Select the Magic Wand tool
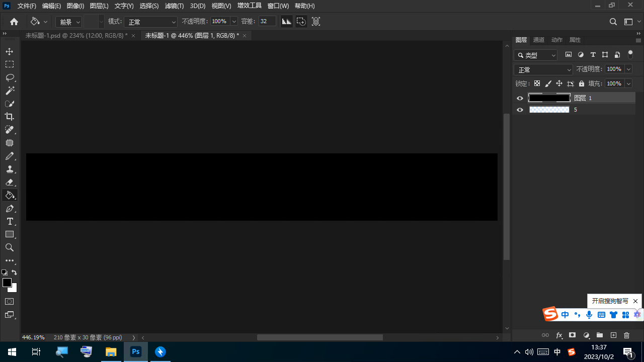 click(10, 90)
